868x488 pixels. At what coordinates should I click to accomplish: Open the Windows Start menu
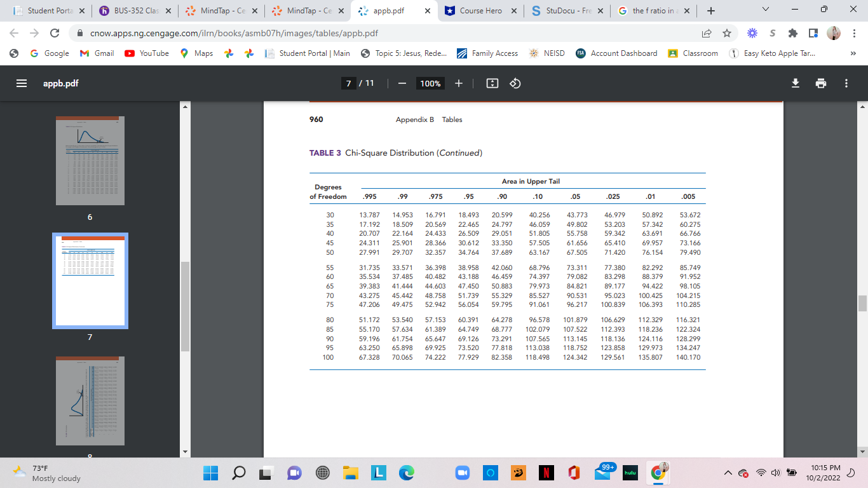click(212, 473)
